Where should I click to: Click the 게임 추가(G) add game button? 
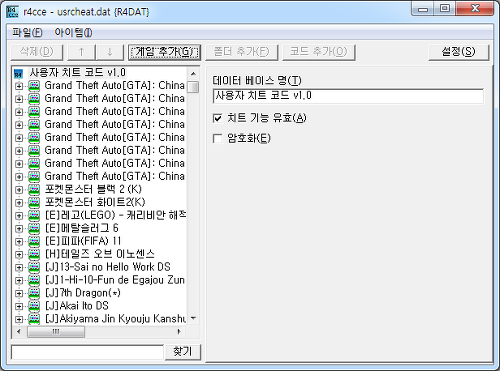click(164, 52)
